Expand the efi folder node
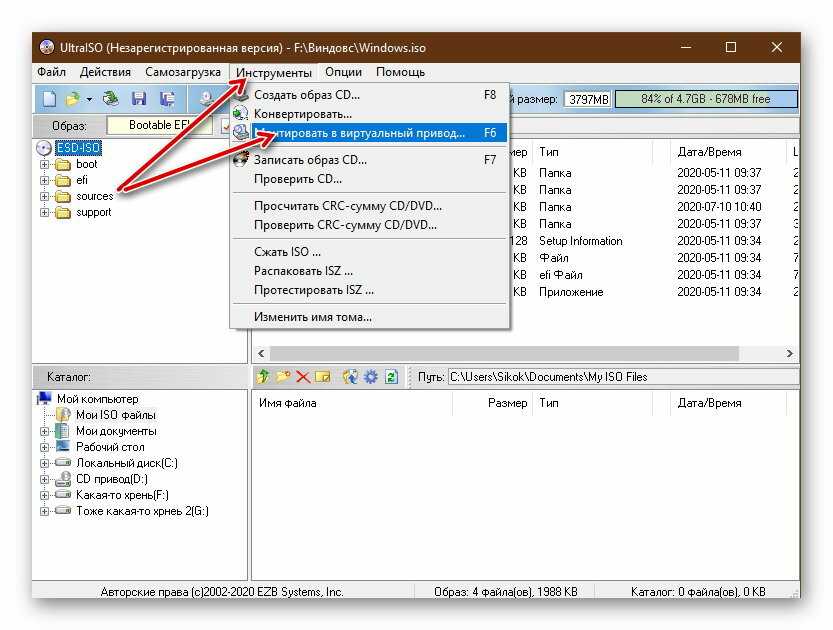The image size is (833, 630). click(x=45, y=180)
